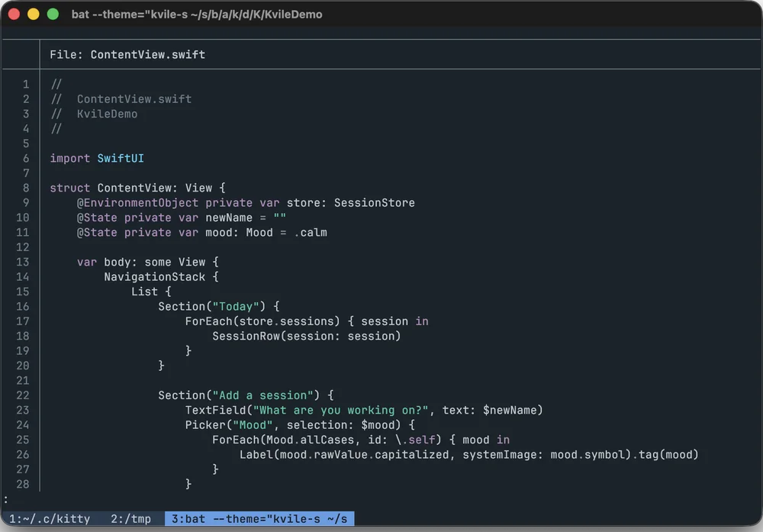Image resolution: width=763 pixels, height=532 pixels.
Task: Click 'SessionRow(session: session)' on line 18
Action: point(307,337)
